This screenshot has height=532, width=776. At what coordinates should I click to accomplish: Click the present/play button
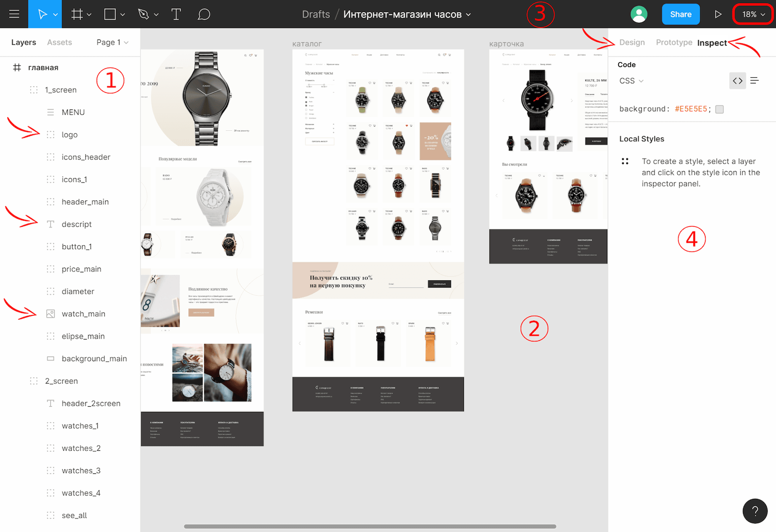(x=718, y=14)
